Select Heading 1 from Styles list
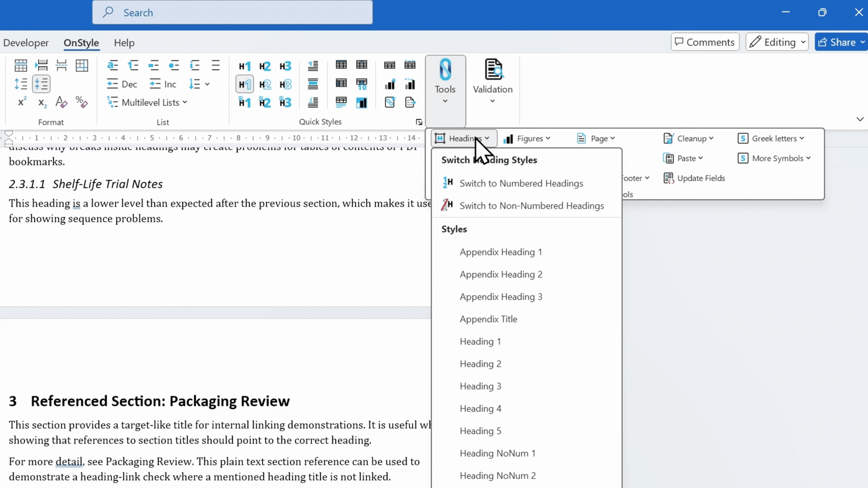The width and height of the screenshot is (868, 488). pos(526,342)
